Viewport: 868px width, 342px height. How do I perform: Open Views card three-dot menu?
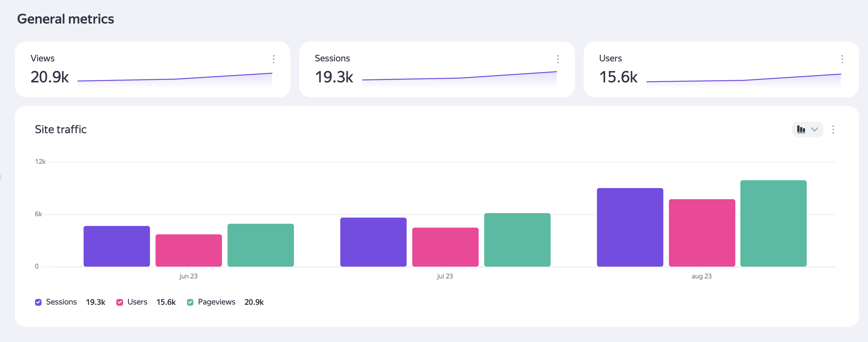tap(274, 59)
